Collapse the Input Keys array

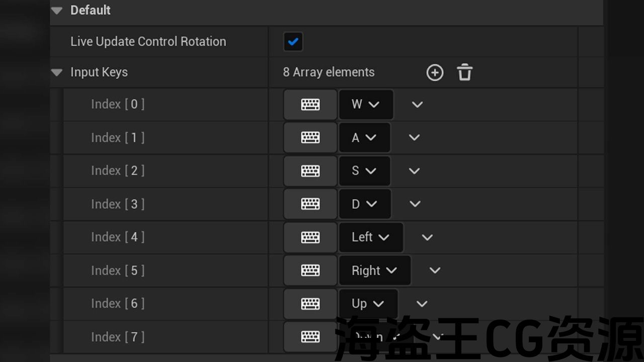click(57, 72)
